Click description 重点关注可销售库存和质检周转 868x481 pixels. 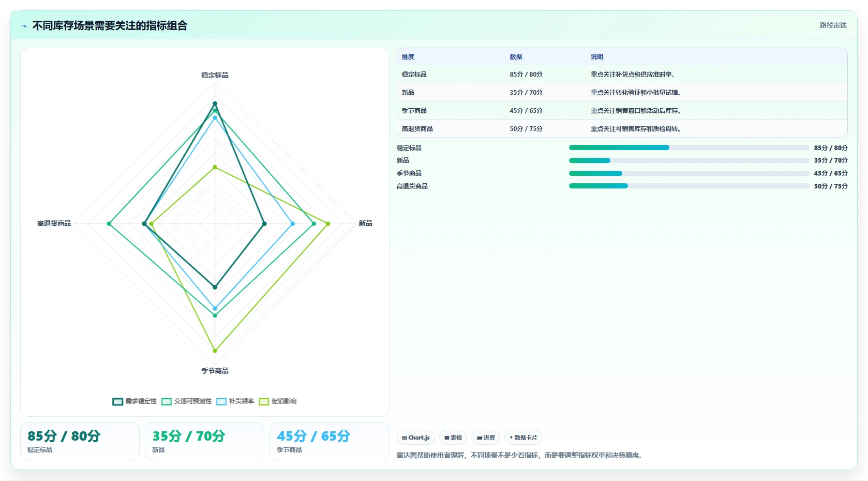click(636, 129)
